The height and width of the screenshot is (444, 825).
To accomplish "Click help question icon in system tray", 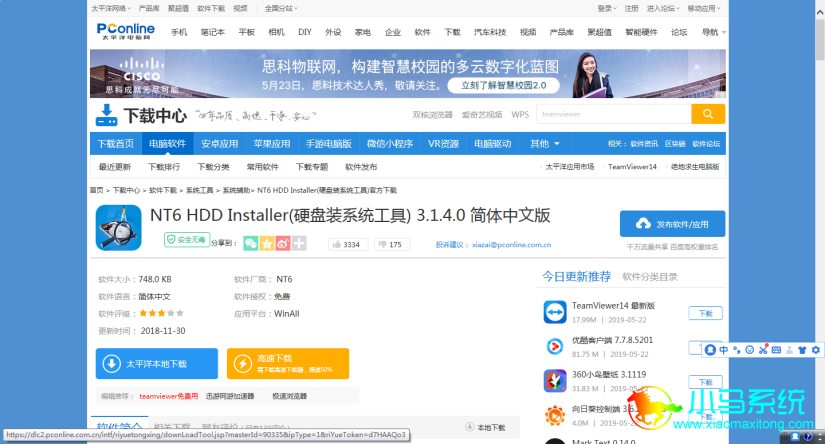I will [808, 437].
